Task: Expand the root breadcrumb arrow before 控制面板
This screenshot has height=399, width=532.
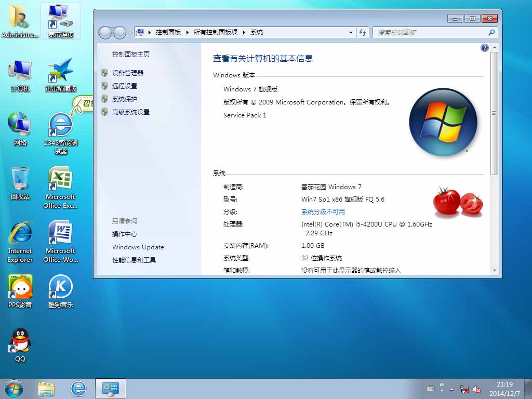Action: click(149, 33)
